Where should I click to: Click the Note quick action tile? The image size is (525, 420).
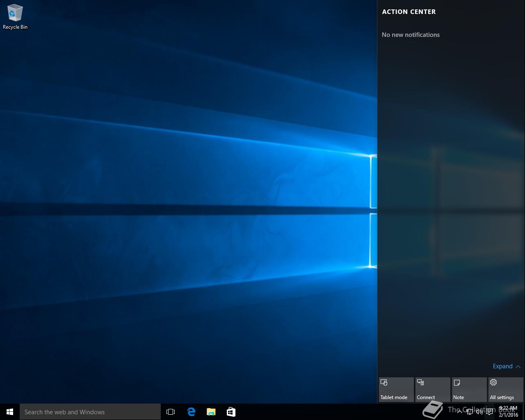click(469, 390)
